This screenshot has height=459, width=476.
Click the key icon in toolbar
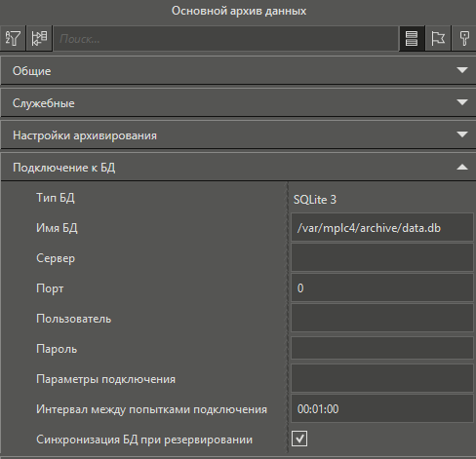click(x=464, y=38)
